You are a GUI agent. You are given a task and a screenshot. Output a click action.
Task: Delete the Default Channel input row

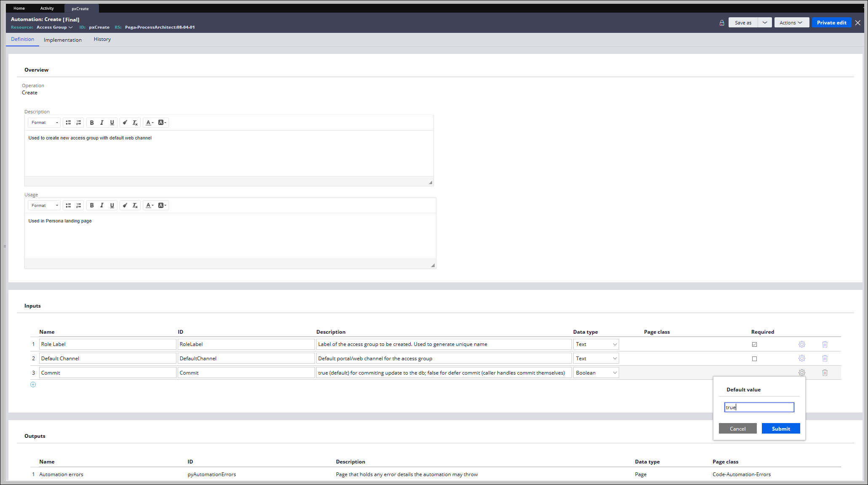(x=825, y=359)
